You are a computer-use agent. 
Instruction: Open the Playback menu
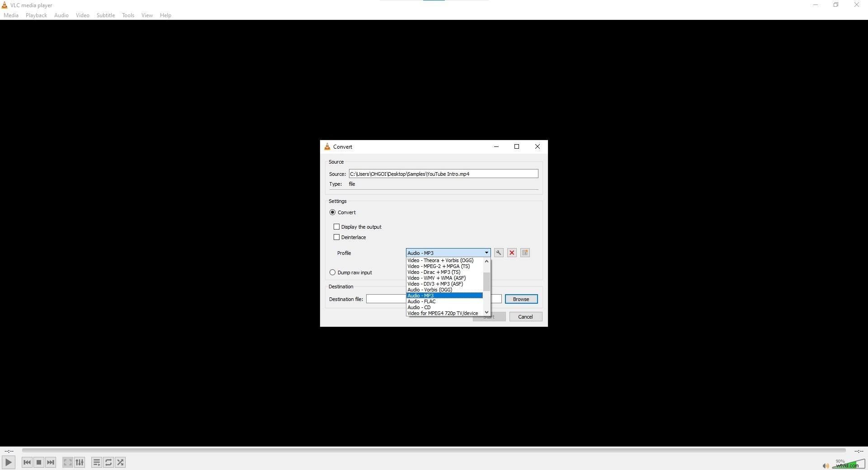click(36, 15)
